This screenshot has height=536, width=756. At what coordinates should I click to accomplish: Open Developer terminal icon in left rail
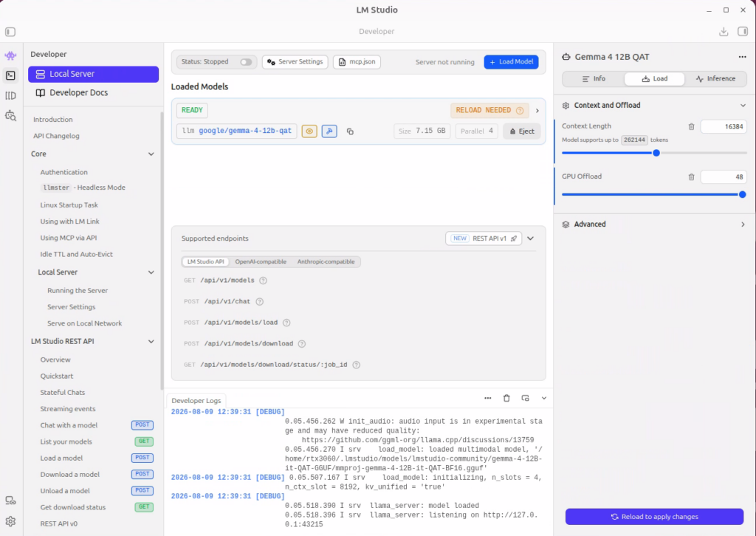pyautogui.click(x=10, y=75)
